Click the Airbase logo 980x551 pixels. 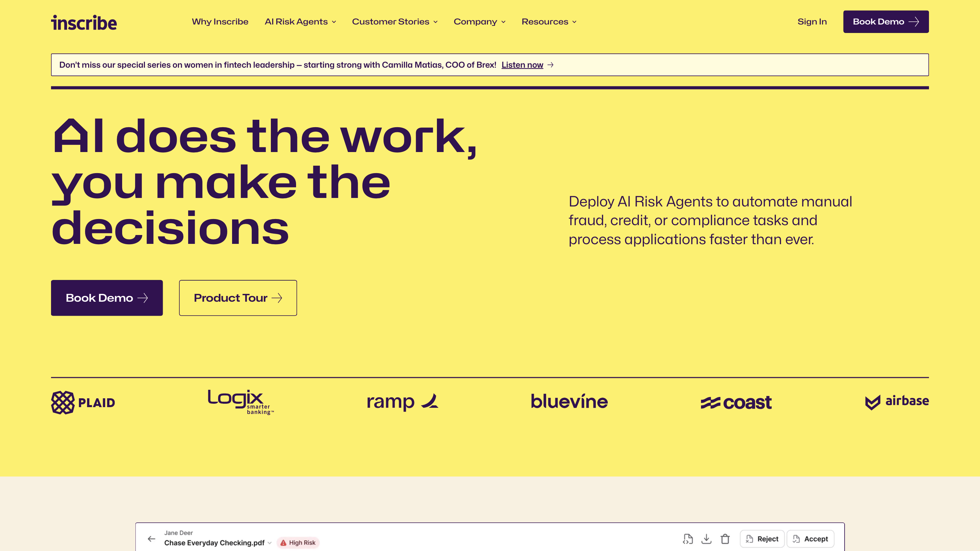coord(897,402)
